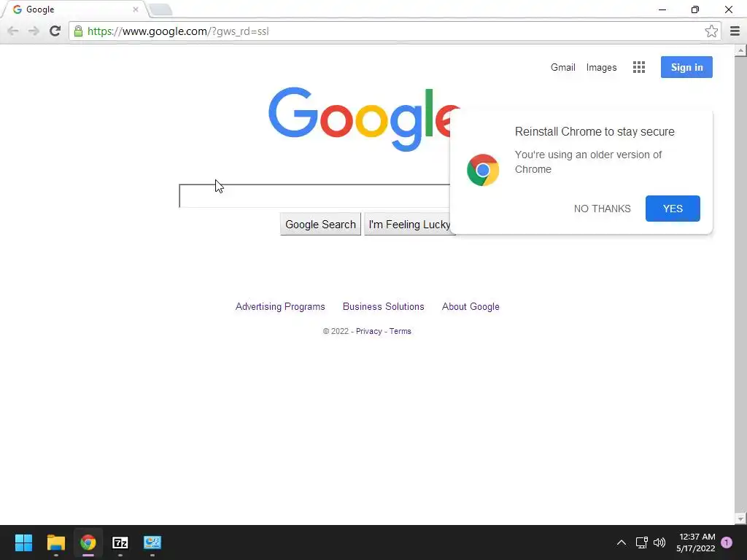Show hidden system tray icons
This screenshot has height=560, width=747.
(x=622, y=542)
